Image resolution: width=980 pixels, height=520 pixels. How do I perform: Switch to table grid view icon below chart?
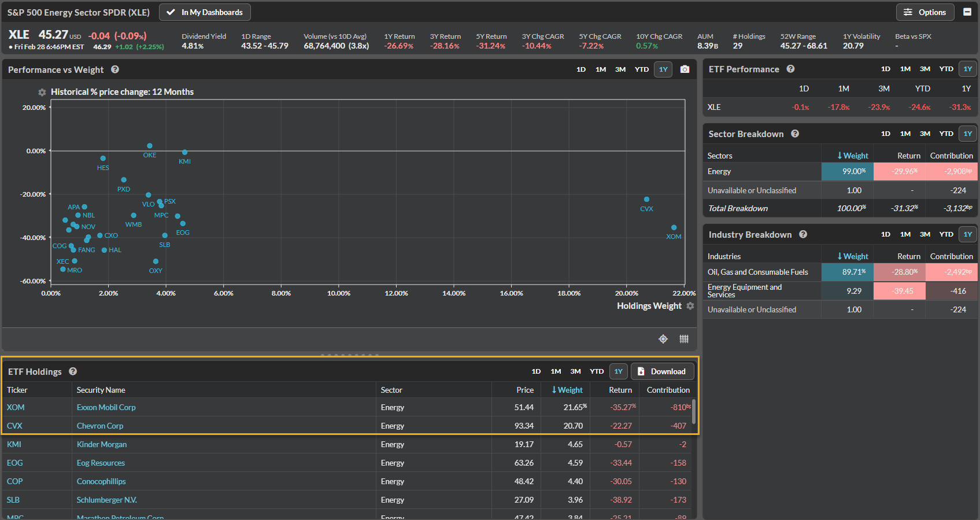684,339
